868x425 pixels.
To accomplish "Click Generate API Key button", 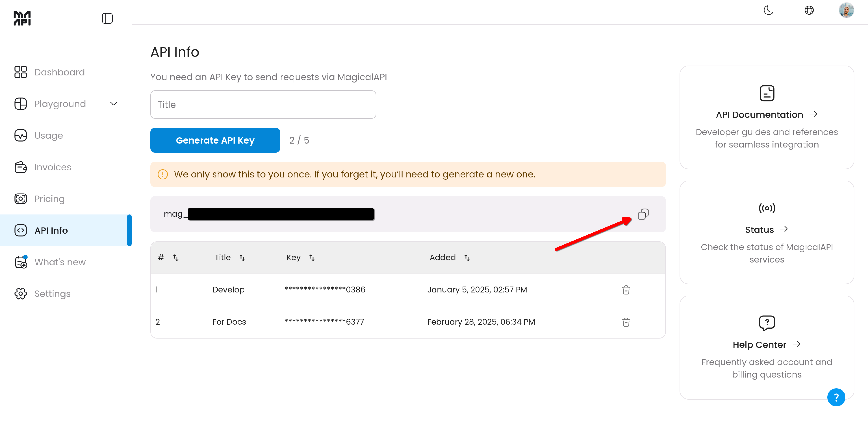I will pyautogui.click(x=215, y=140).
